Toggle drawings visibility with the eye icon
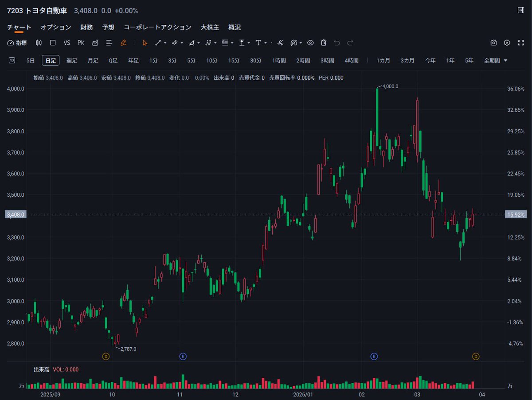The width and height of the screenshot is (532, 400). pyautogui.click(x=310, y=43)
